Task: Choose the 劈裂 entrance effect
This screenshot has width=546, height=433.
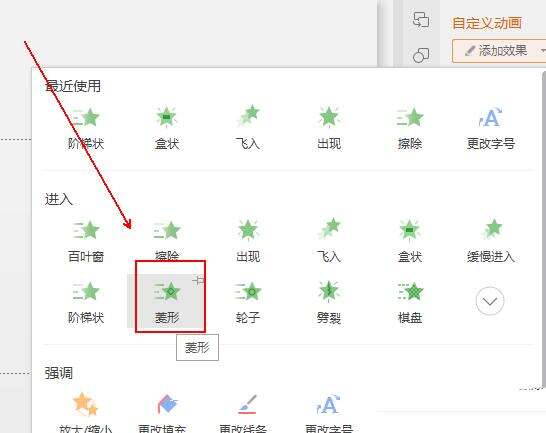Action: point(329,302)
